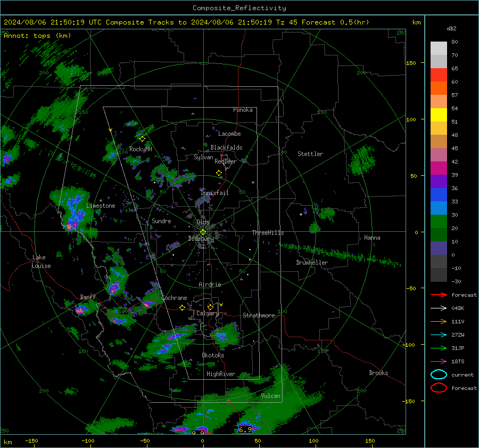Click the Innisfail town label
This screenshot has width=479, height=448.
(x=214, y=193)
